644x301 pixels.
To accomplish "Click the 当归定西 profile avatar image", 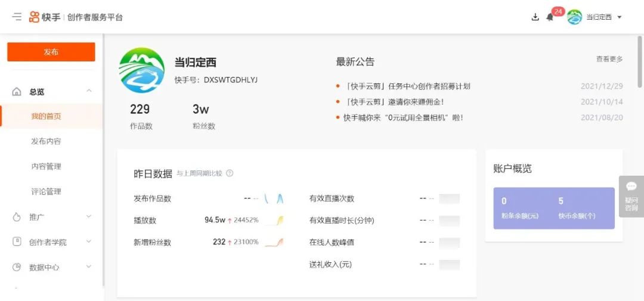I will (142, 70).
